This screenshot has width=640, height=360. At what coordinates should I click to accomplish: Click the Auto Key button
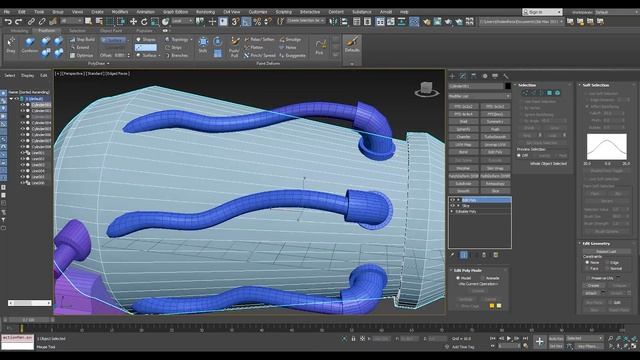[556, 339]
